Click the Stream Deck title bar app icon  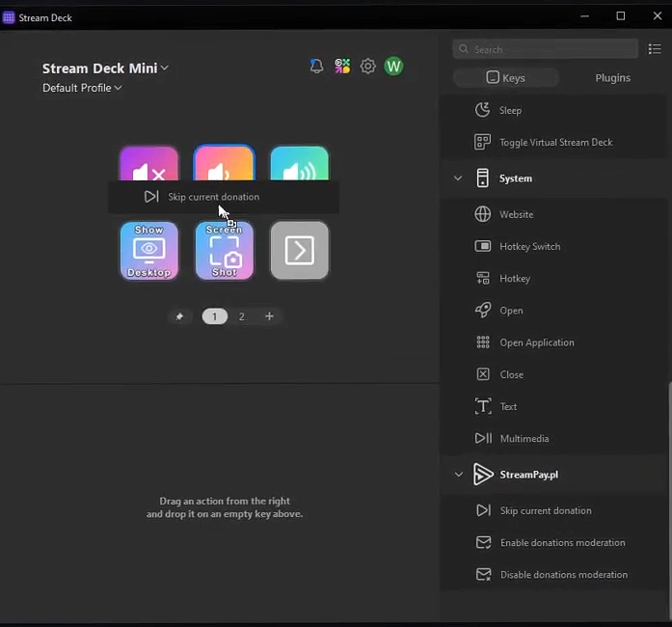tap(8, 17)
